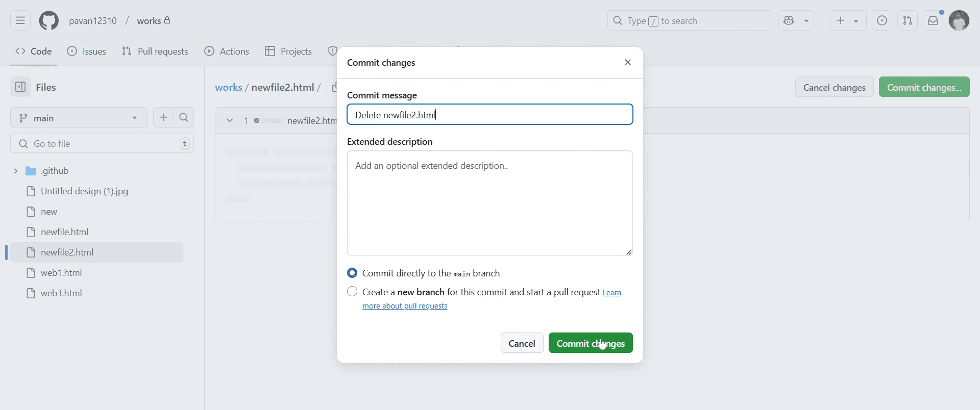Click the search files magnifier icon
The height and width of the screenshot is (410, 980).
(x=184, y=118)
